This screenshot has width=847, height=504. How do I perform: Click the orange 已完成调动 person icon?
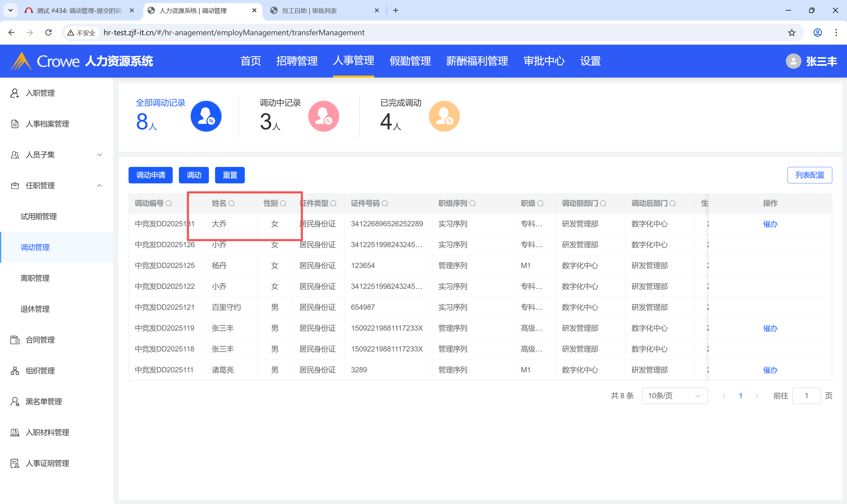tap(444, 116)
